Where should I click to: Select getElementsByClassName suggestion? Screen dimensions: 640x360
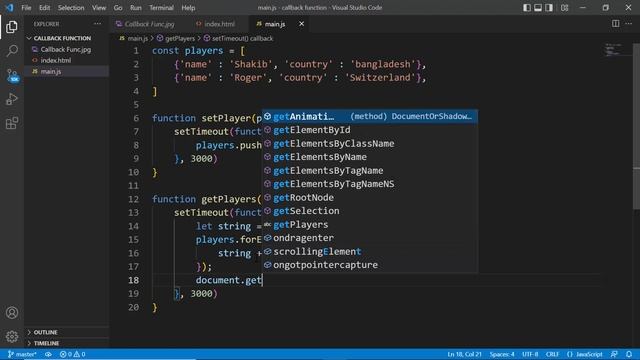pyautogui.click(x=370, y=143)
